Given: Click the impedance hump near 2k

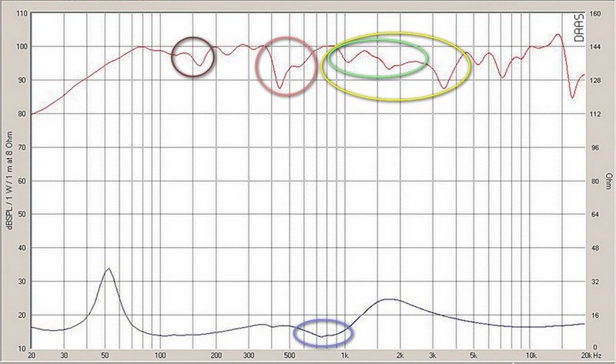Looking at the screenshot, I should pyautogui.click(x=390, y=299).
